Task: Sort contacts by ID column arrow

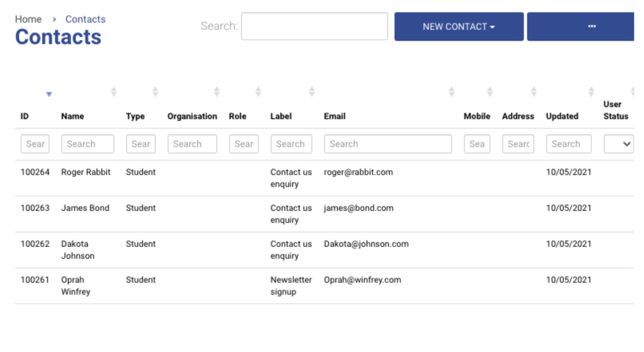Action: pos(49,94)
